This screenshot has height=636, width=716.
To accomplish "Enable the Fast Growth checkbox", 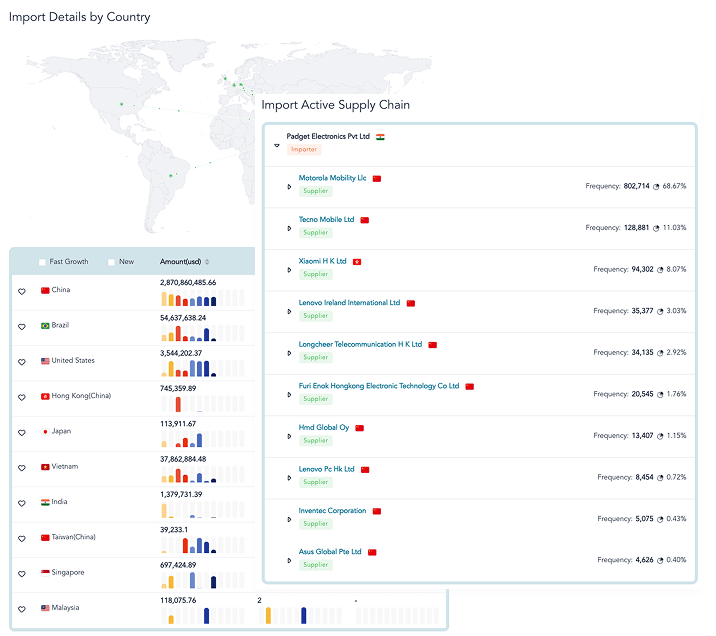I will pos(42,262).
